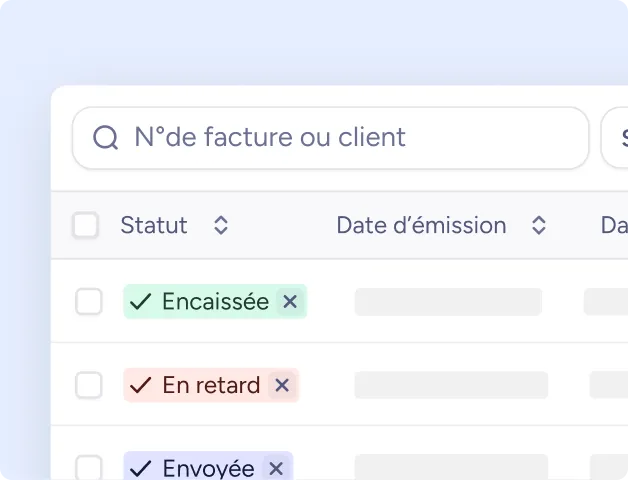
Task: Remove the Envoyée tag with X
Action: pos(276,467)
